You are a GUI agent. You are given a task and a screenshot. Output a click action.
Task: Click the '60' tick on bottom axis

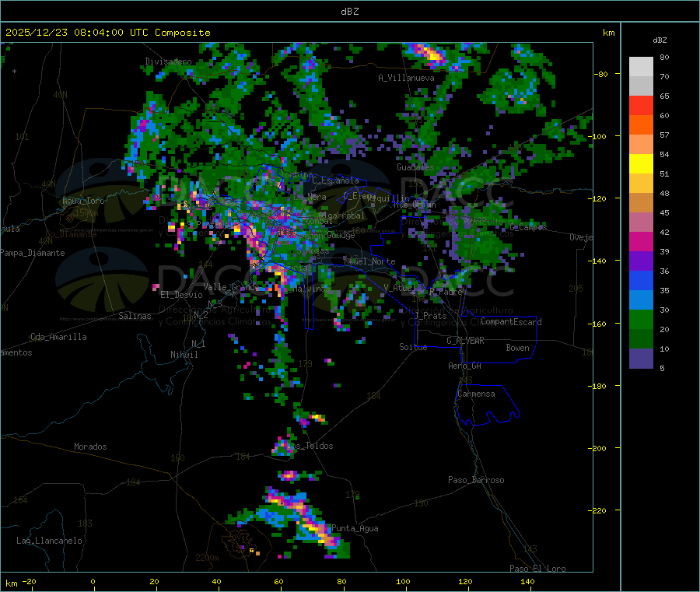[278, 581]
